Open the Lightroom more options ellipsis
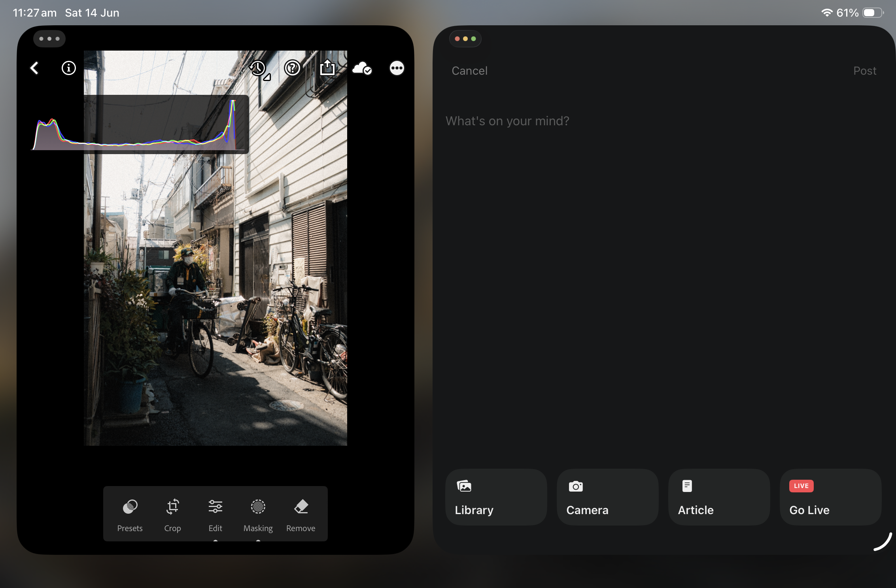The image size is (896, 588). [397, 68]
